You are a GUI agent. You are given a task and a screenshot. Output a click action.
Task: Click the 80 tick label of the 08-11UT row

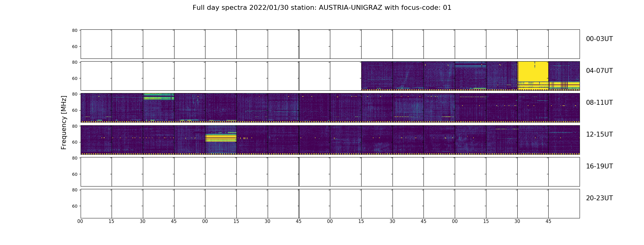click(x=75, y=94)
